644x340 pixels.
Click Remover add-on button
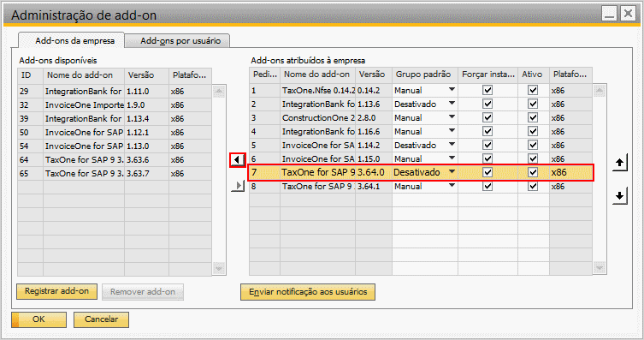[x=143, y=292]
